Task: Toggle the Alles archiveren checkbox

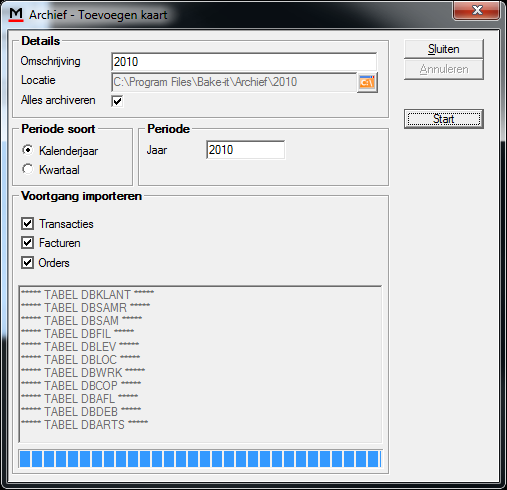Action: click(x=117, y=101)
